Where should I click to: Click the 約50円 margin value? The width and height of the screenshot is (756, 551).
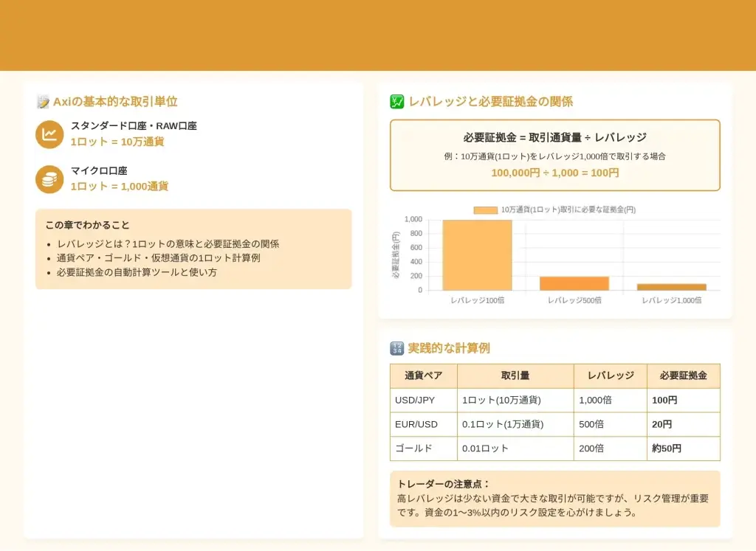coord(667,448)
